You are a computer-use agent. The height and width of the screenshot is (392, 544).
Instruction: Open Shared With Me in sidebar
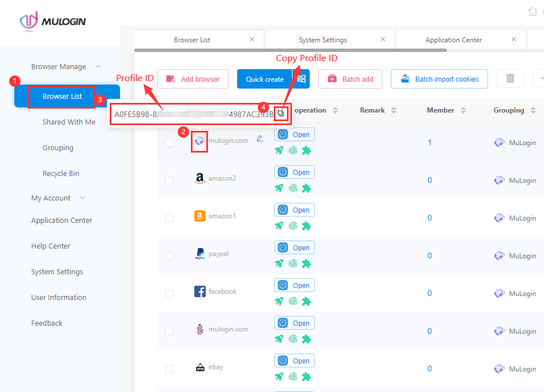click(x=69, y=122)
